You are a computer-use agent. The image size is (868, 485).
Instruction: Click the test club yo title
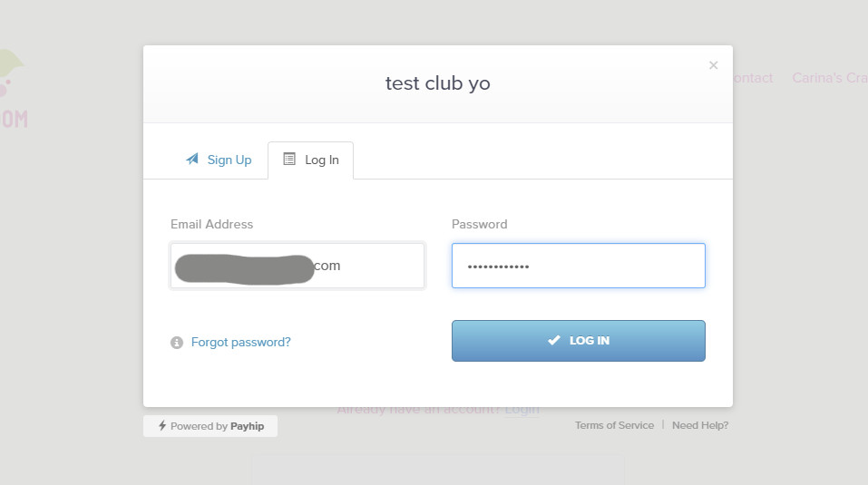pos(438,83)
